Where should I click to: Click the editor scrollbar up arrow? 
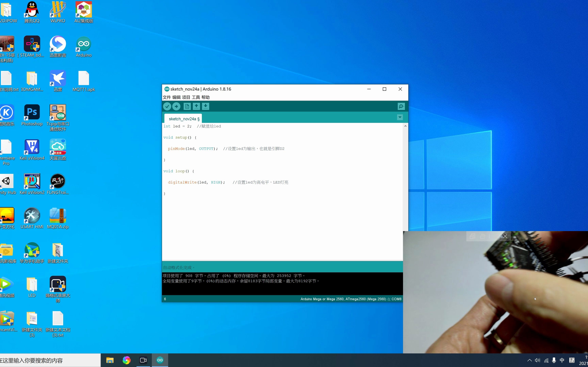405,126
